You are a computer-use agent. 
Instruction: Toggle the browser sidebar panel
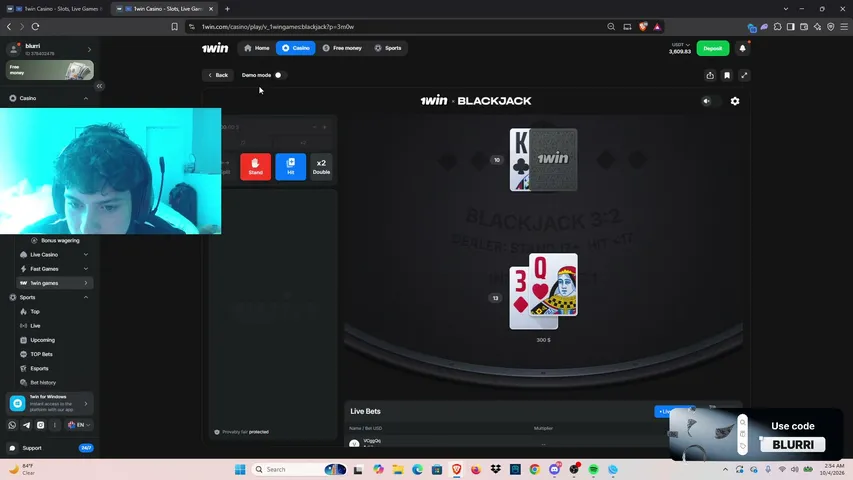(790, 27)
